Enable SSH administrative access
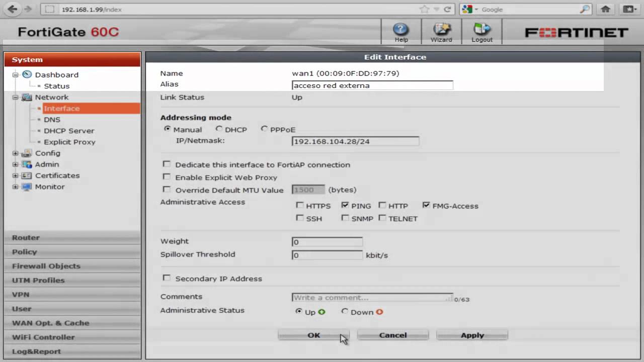This screenshot has width=644, height=362. (x=300, y=218)
